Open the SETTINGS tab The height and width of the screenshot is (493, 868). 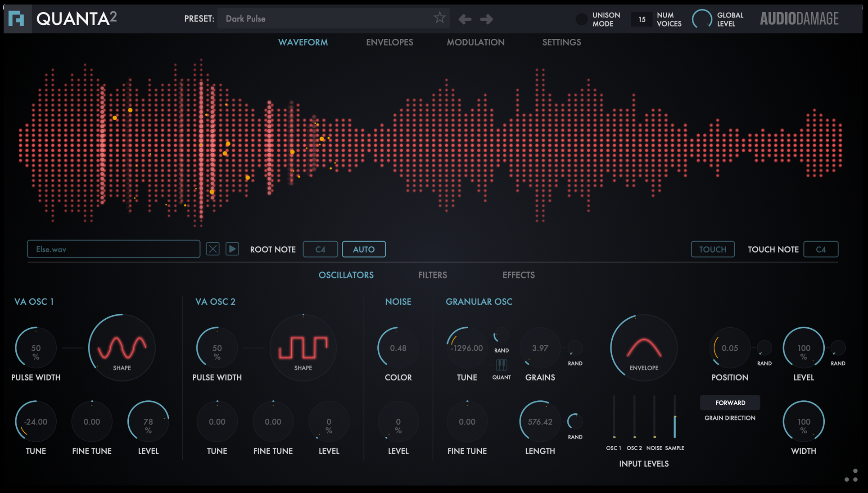[x=561, y=42]
